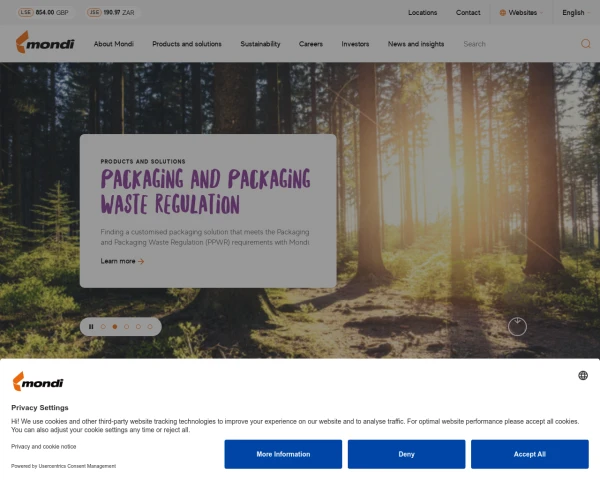Open the language globe icon in privacy banner
Screen dimensions: 600x480
click(583, 375)
